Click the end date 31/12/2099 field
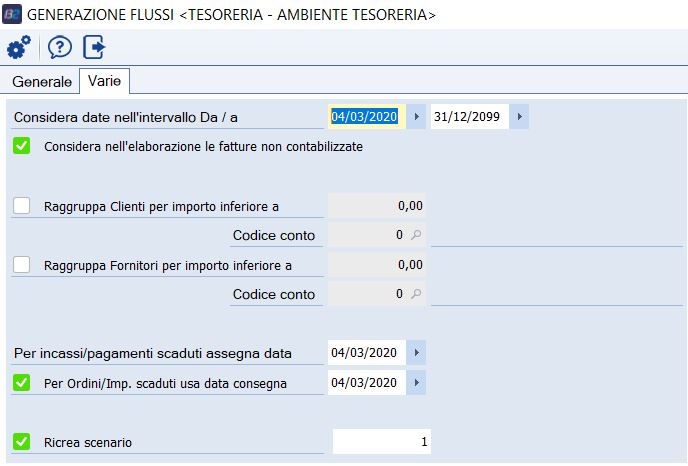The height and width of the screenshot is (466, 688). (469, 117)
